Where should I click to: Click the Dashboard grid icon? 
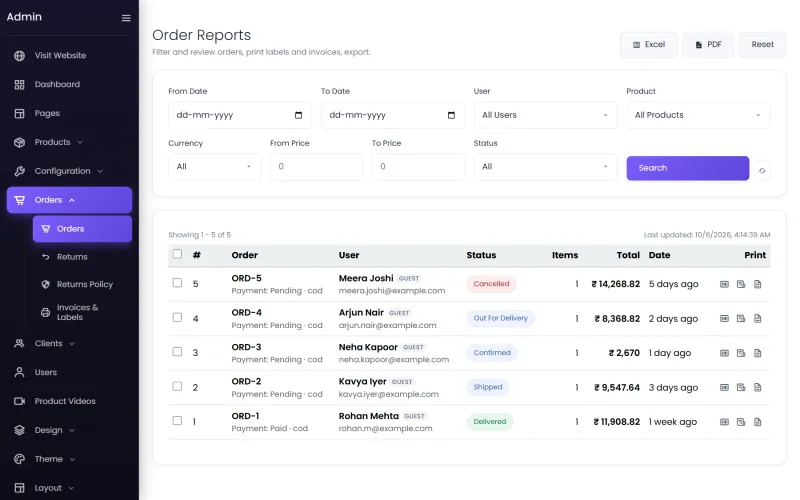click(x=19, y=85)
